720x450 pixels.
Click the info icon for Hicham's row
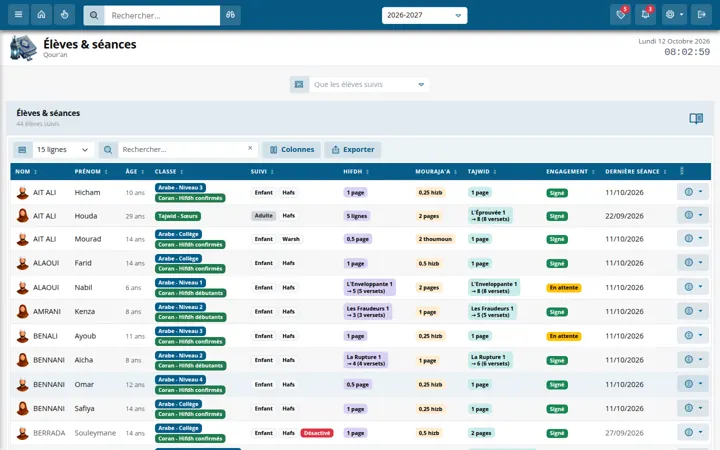click(688, 192)
